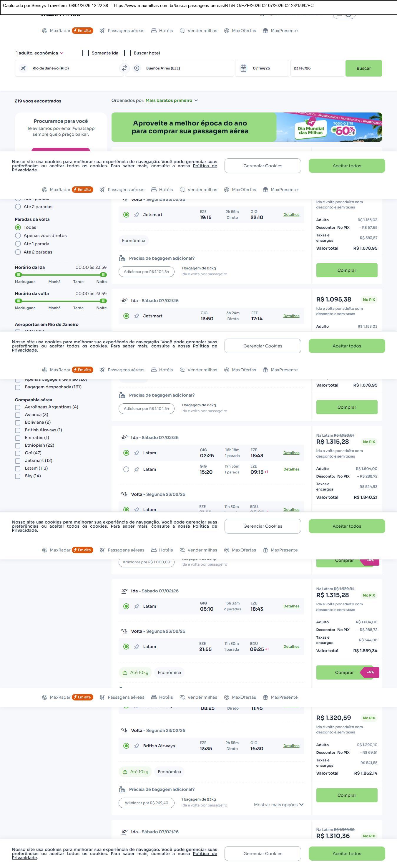
Task: Open the MaxOfertas menu item
Action: (240, 31)
